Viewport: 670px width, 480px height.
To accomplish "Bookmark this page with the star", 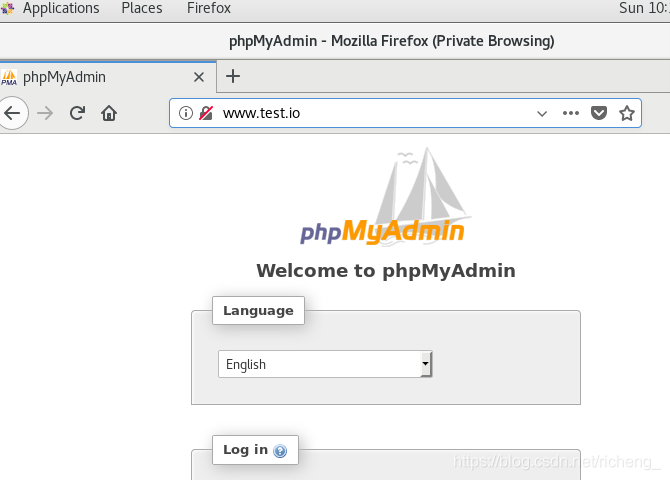I will (x=627, y=113).
